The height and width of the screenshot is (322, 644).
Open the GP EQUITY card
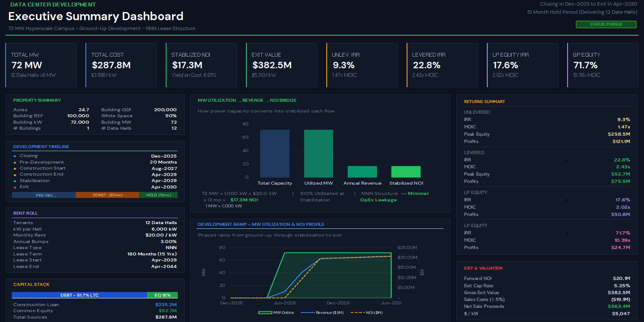pyautogui.click(x=603, y=65)
